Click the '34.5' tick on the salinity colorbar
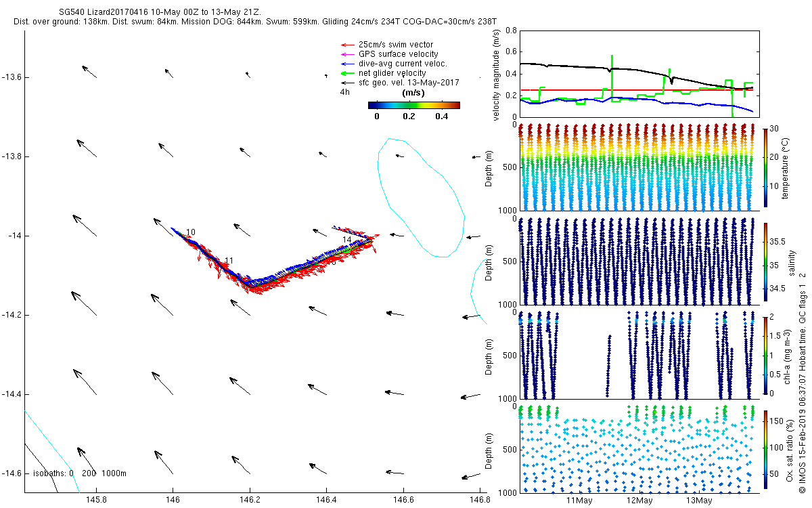812x508 pixels. pyautogui.click(x=778, y=289)
